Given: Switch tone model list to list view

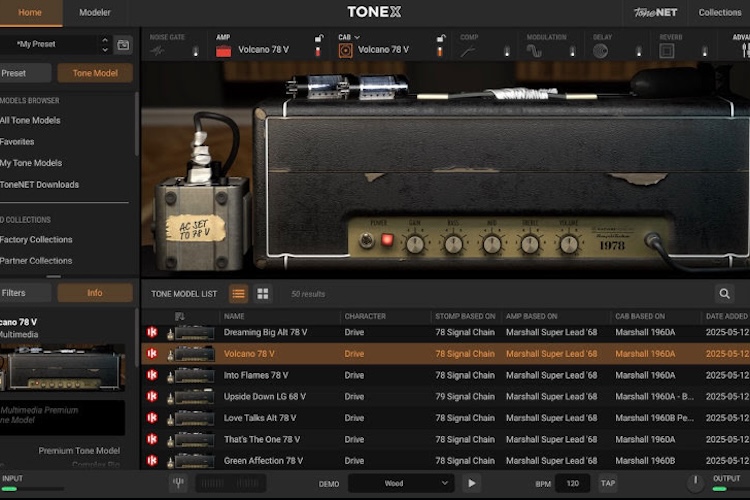Looking at the screenshot, I should click(238, 294).
